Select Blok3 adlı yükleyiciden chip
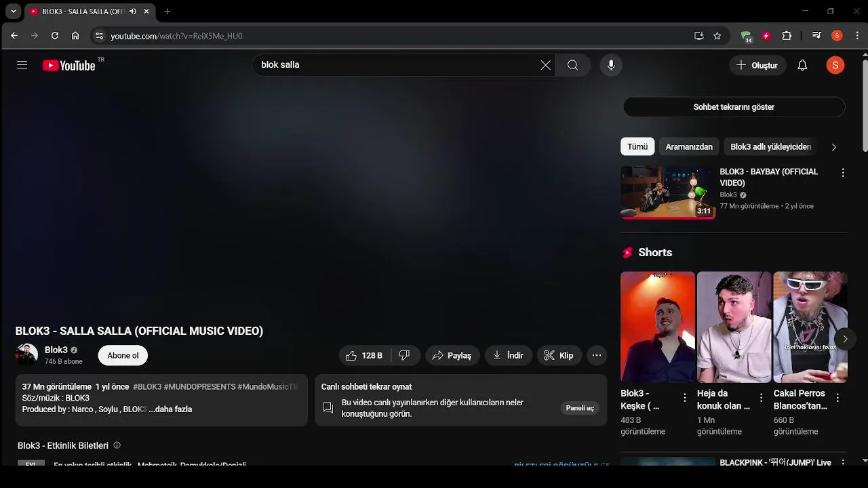The image size is (868, 488). coord(770,146)
